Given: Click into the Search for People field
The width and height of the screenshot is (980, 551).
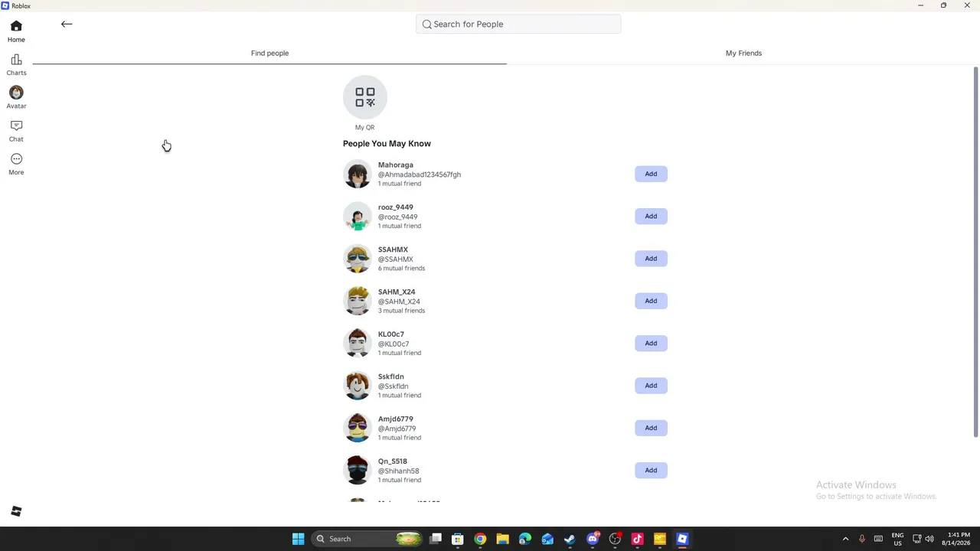Looking at the screenshot, I should pyautogui.click(x=518, y=24).
